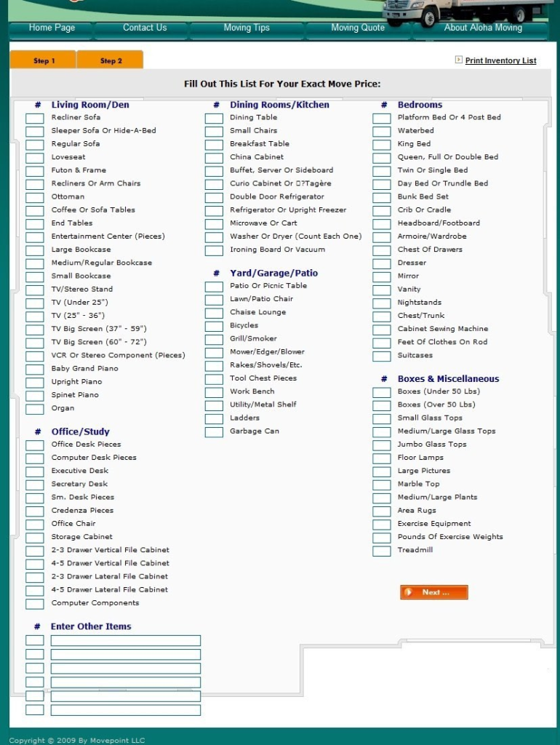Viewport: 560px width, 745px height.
Task: Select the Step 1 tab
Action: pos(44,60)
